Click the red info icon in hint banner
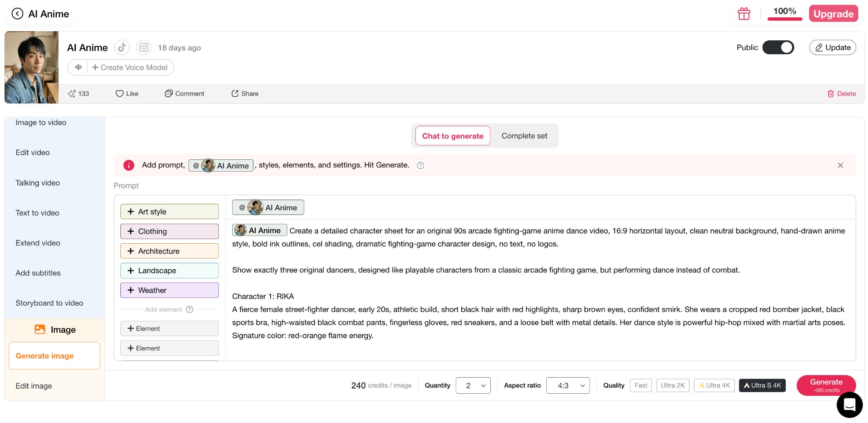Screen dimensions: 868x423 129,165
